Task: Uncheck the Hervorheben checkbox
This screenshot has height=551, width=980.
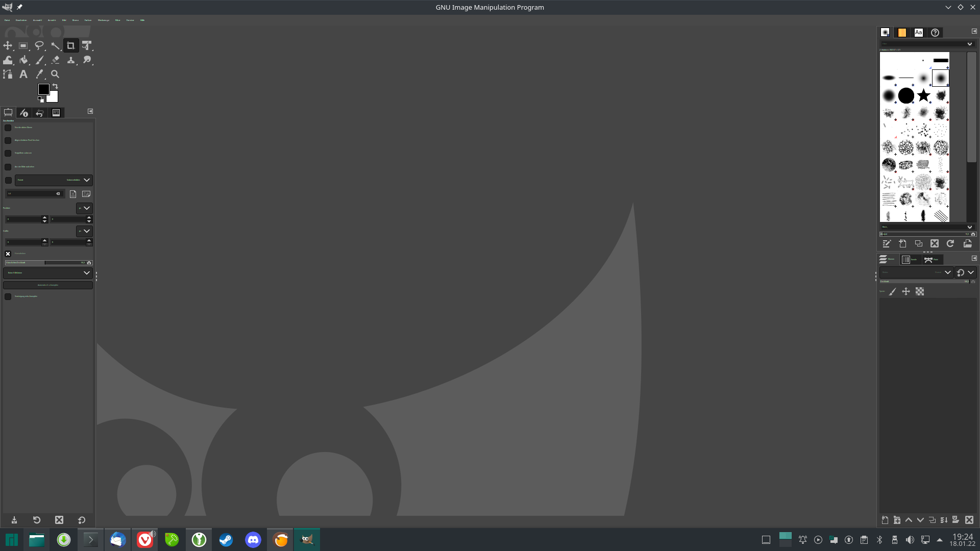Action: (8, 254)
